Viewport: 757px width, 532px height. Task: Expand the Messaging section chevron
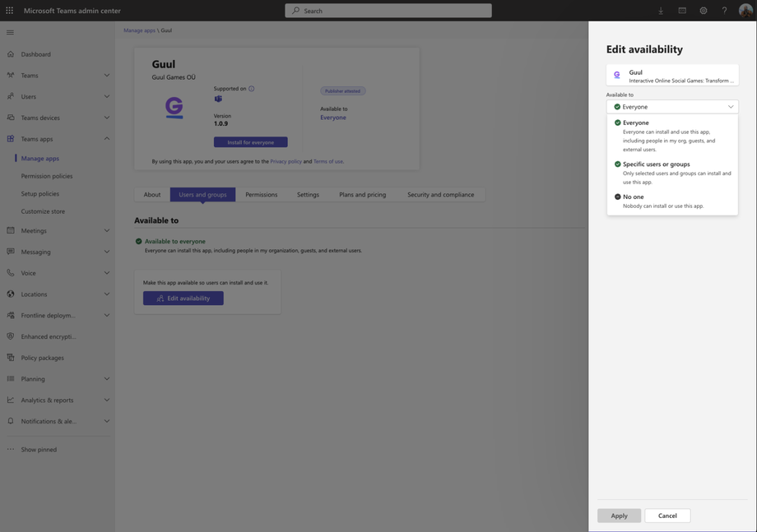point(107,252)
